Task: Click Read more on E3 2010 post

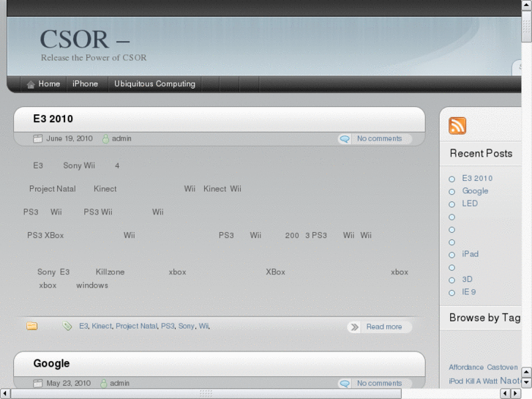Action: pos(383,327)
